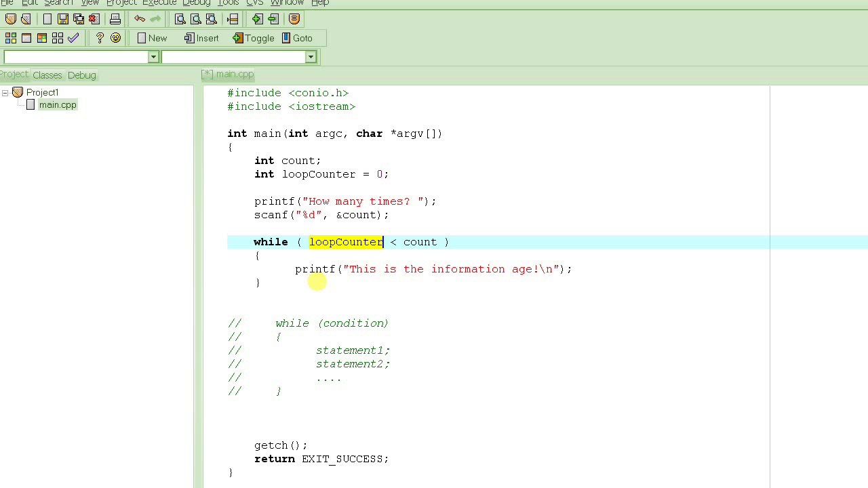Open the Tools menu
Viewport: 868px width, 488px height.
click(228, 3)
